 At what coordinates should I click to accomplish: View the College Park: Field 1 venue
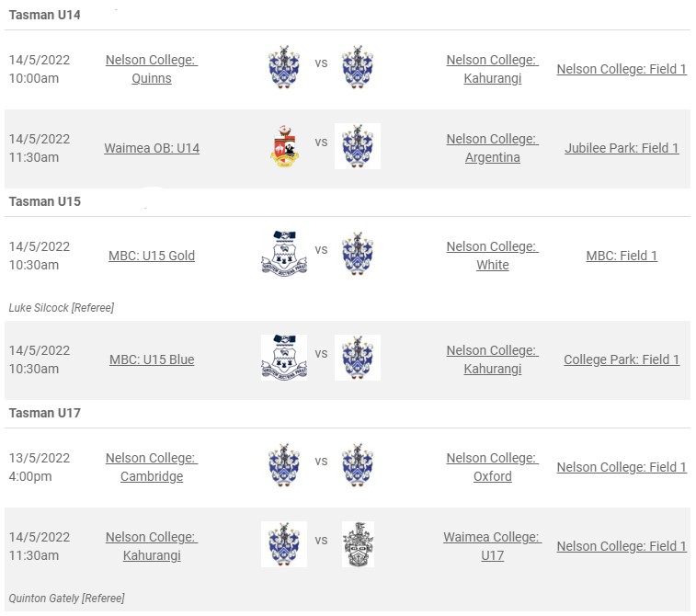point(622,359)
